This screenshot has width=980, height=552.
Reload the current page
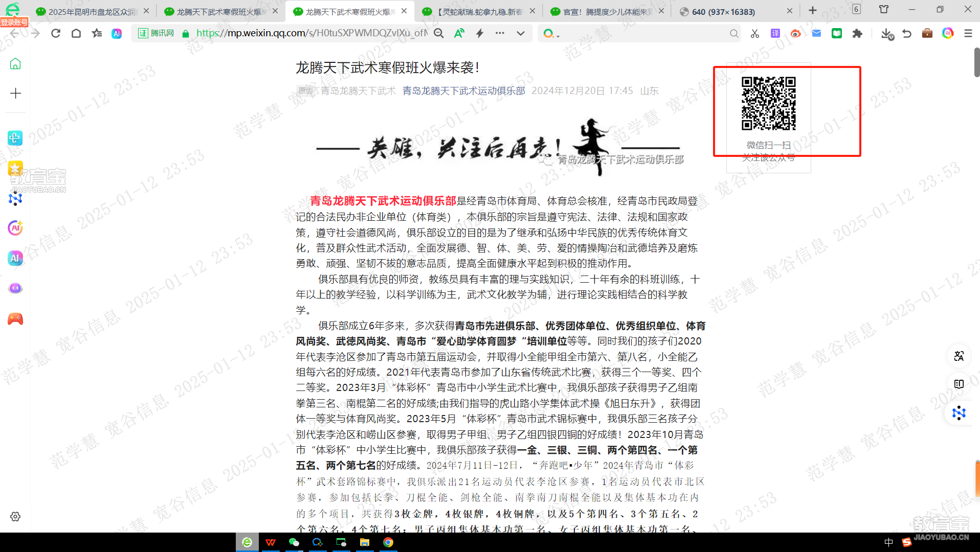tap(56, 33)
